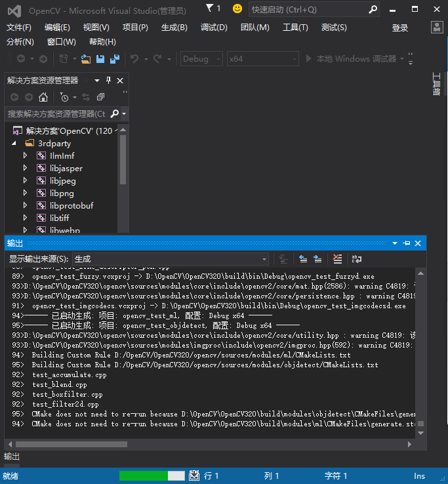Image resolution: width=448 pixels, height=484 pixels.
Task: Click the build status icon in status bar
Action: click(x=194, y=475)
